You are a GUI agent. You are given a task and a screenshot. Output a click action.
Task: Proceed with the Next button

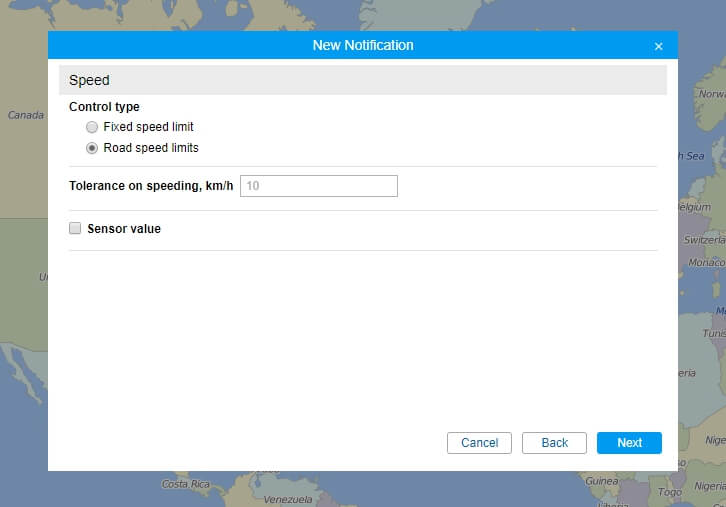pos(629,443)
